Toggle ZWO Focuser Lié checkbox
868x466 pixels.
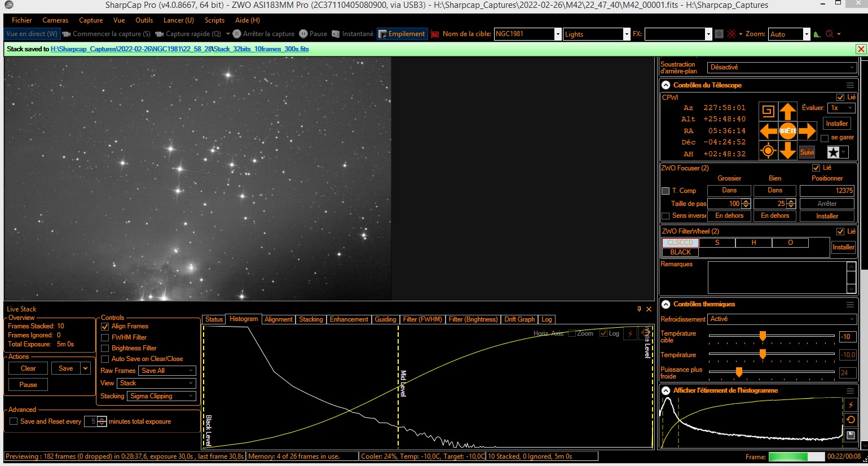pos(816,168)
